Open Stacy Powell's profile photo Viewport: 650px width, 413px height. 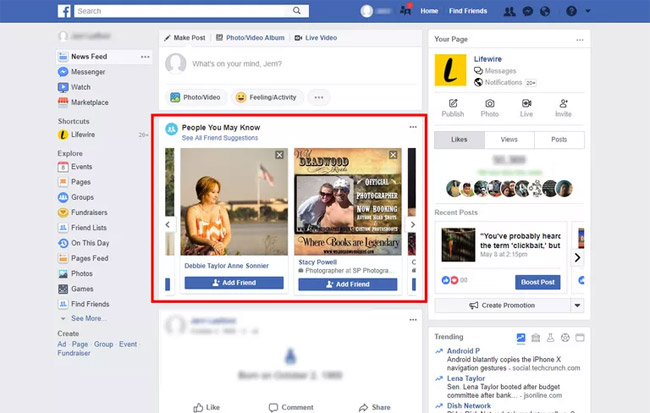click(348, 202)
